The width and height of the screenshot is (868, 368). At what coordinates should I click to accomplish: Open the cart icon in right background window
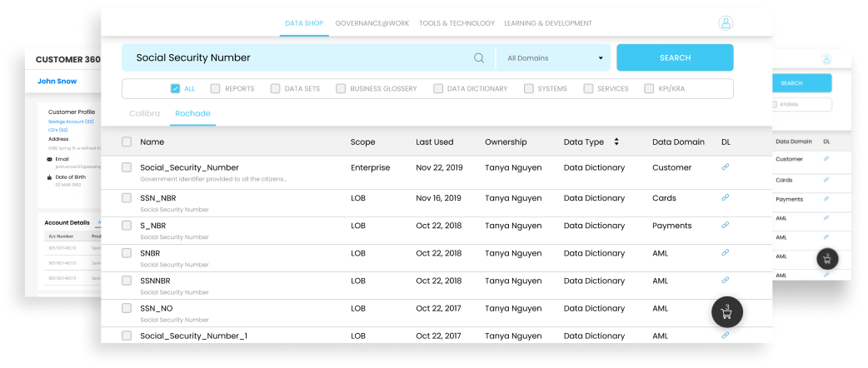(827, 258)
